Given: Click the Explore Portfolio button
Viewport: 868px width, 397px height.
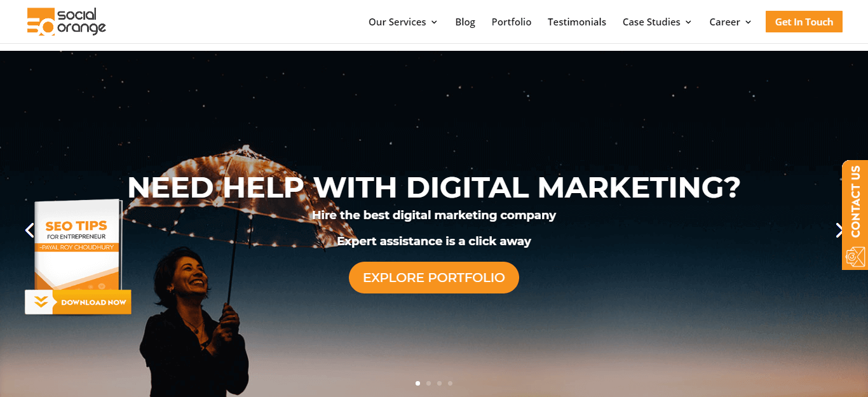Looking at the screenshot, I should [x=434, y=278].
